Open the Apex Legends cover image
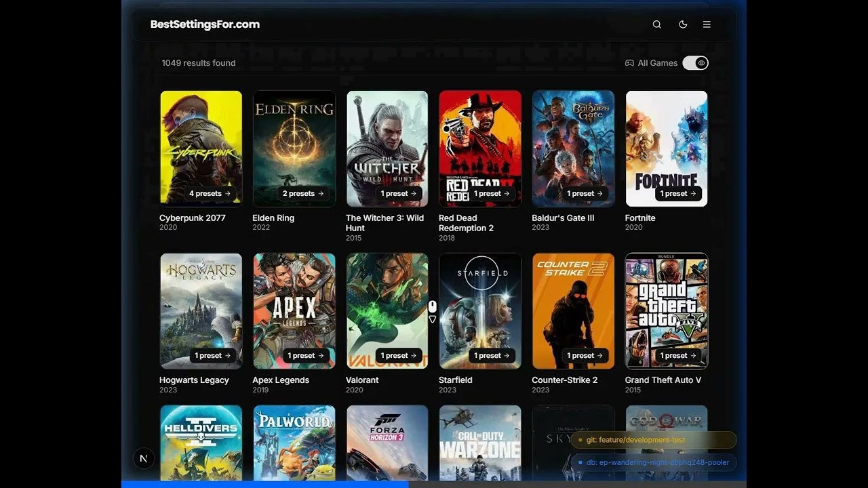Viewport: 868px width, 488px height. pyautogui.click(x=294, y=311)
